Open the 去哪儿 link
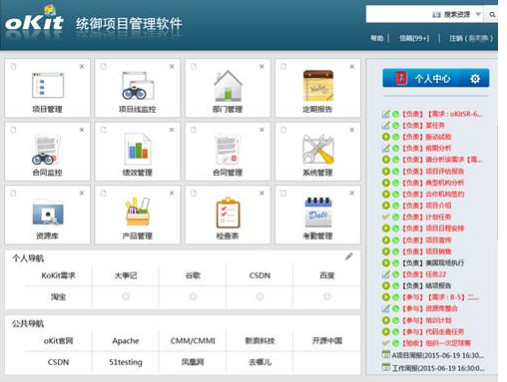Screen dimensions: 507x382 (260, 362)
